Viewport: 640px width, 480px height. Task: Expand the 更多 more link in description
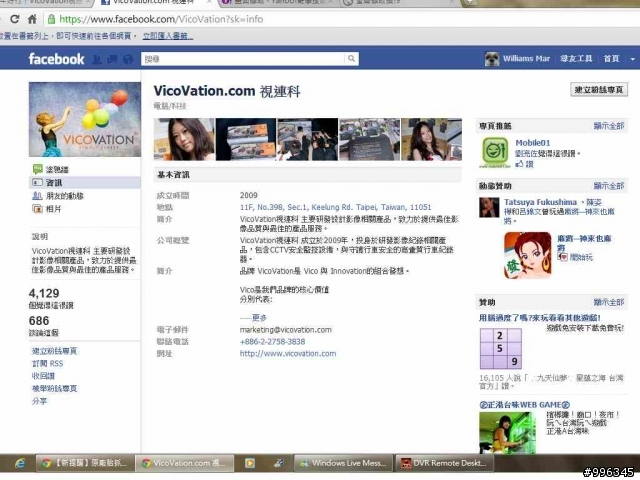(259, 318)
